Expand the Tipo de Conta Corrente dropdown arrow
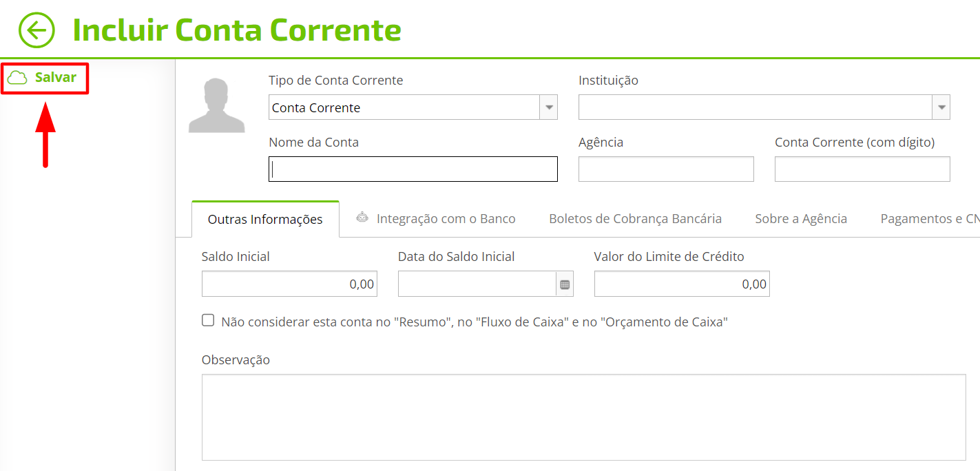The height and width of the screenshot is (471, 980). 549,107
